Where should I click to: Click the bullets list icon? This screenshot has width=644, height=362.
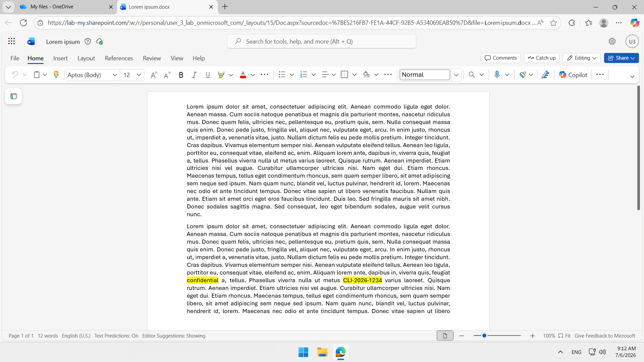pyautogui.click(x=282, y=75)
